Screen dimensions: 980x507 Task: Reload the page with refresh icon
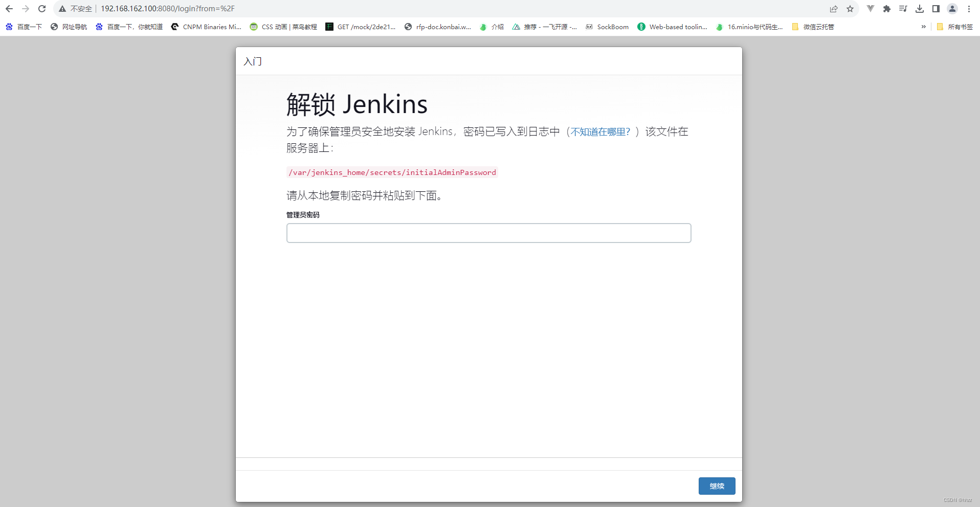(x=42, y=9)
